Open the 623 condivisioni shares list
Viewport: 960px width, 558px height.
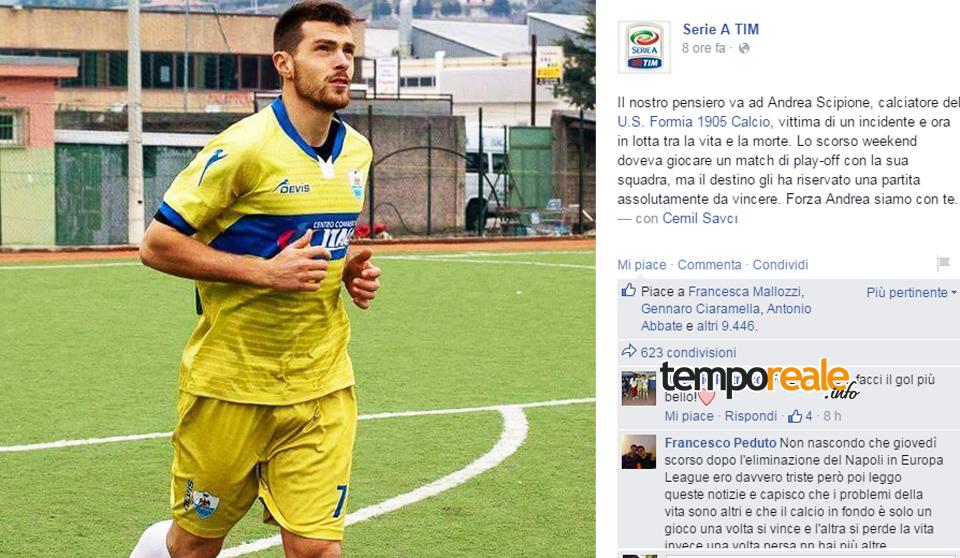tap(688, 353)
